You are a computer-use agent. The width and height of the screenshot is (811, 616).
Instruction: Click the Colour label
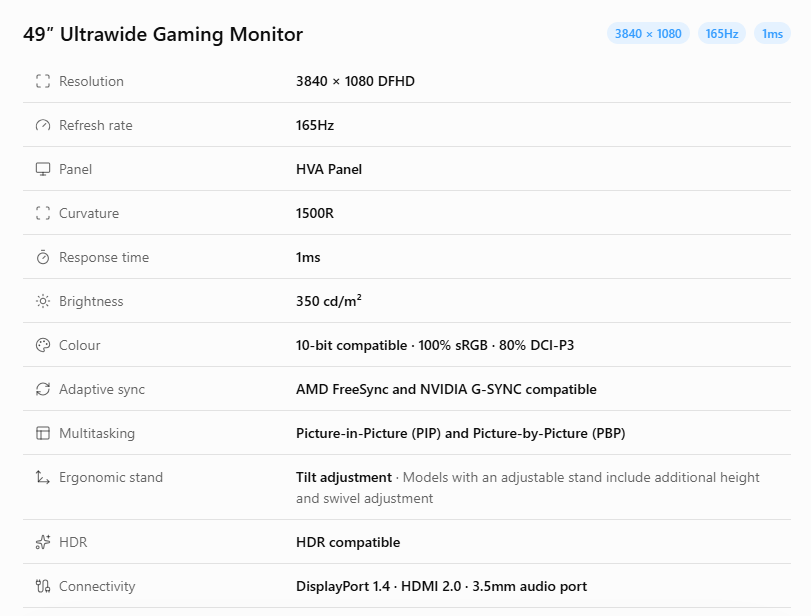[x=80, y=345]
